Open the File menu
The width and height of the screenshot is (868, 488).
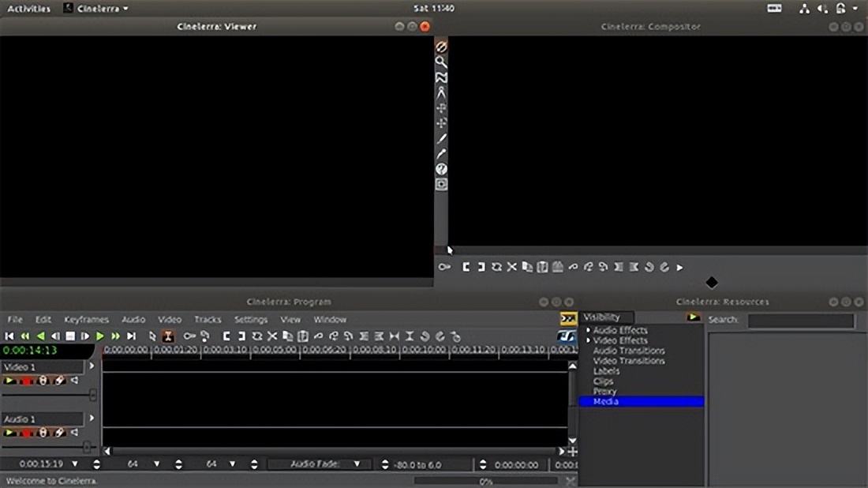pos(15,320)
